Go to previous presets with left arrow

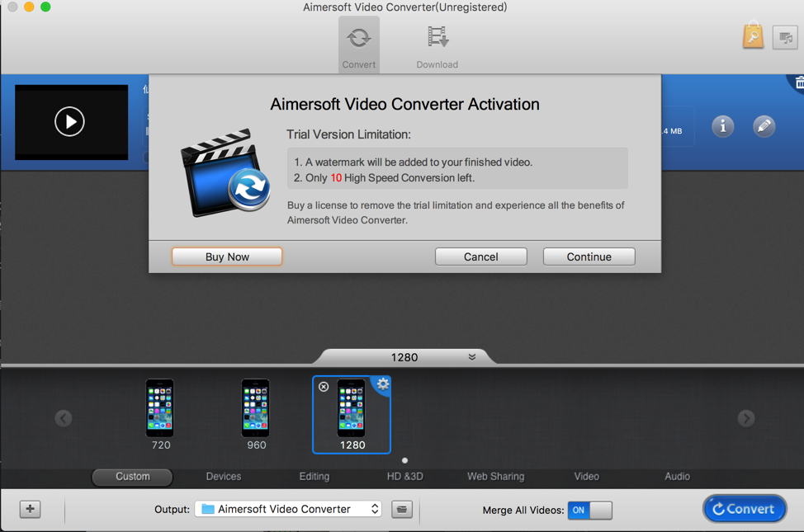[x=64, y=418]
